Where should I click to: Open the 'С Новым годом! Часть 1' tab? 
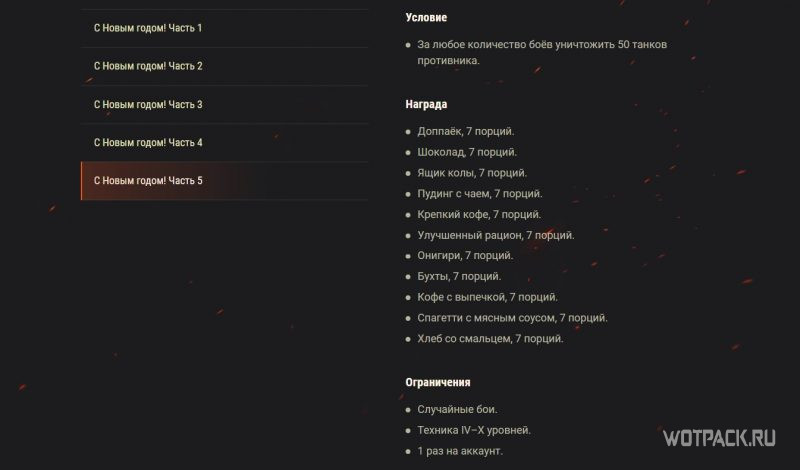pyautogui.click(x=224, y=28)
